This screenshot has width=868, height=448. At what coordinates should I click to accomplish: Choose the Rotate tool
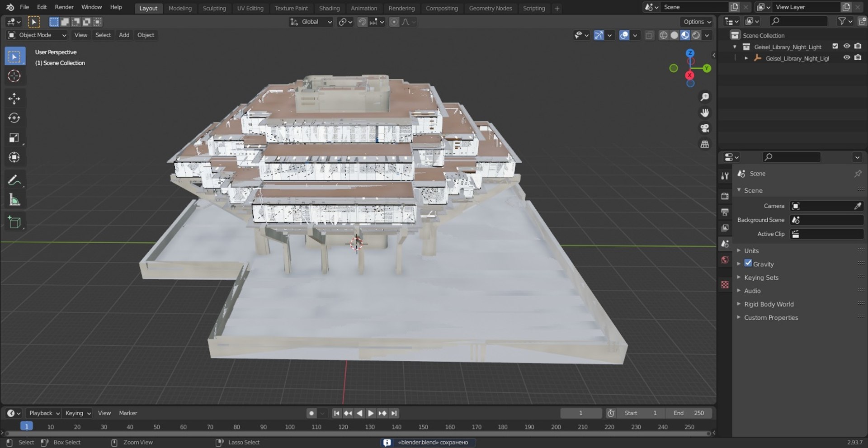click(14, 118)
